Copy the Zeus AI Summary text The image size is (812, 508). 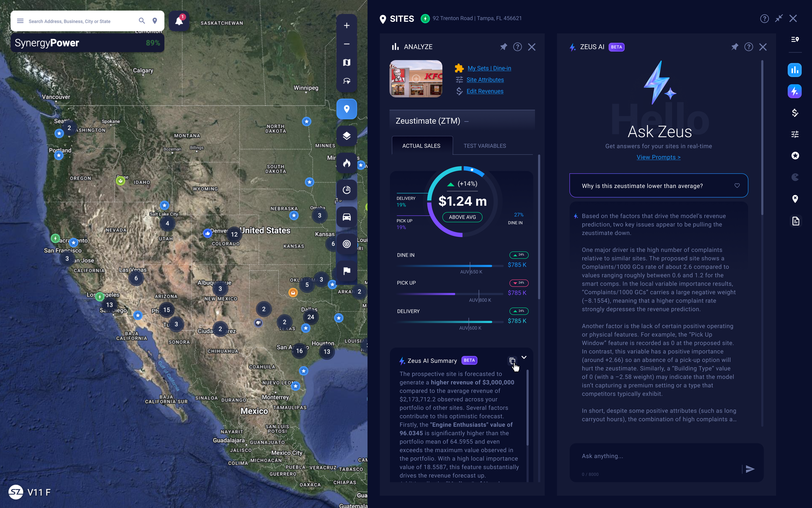(512, 361)
